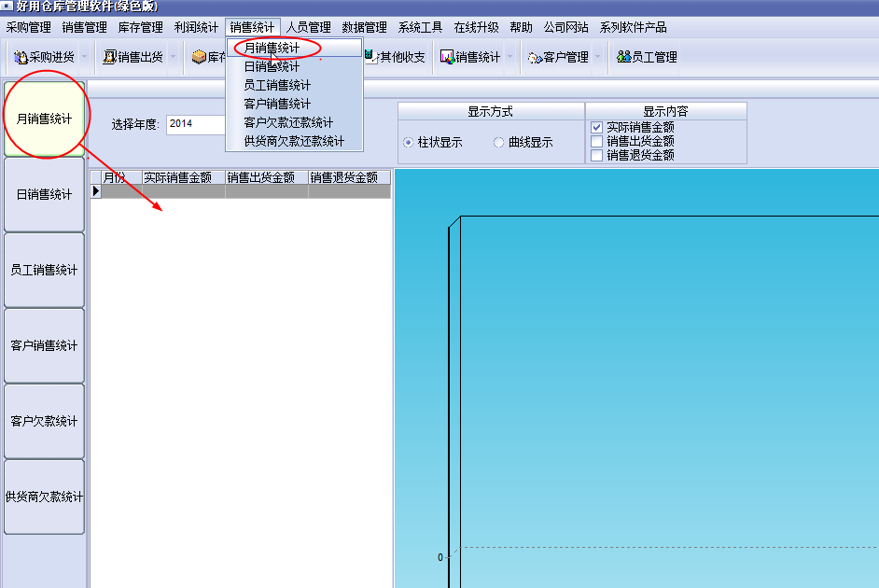Select the 曲线显示 radio button

point(499,143)
